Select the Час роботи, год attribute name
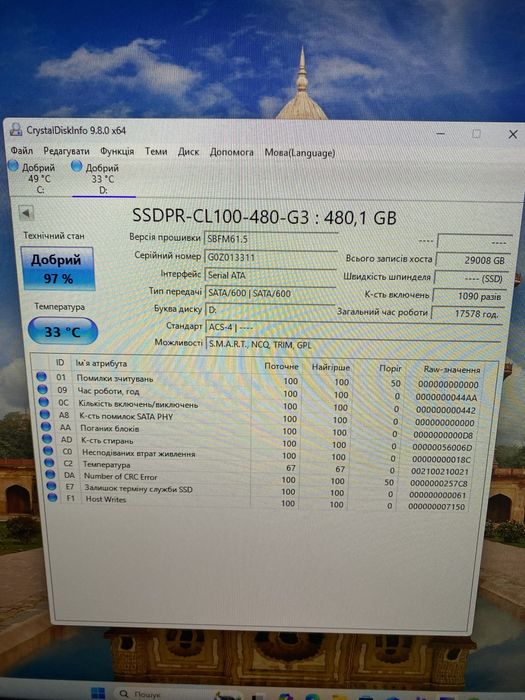 pos(108,391)
